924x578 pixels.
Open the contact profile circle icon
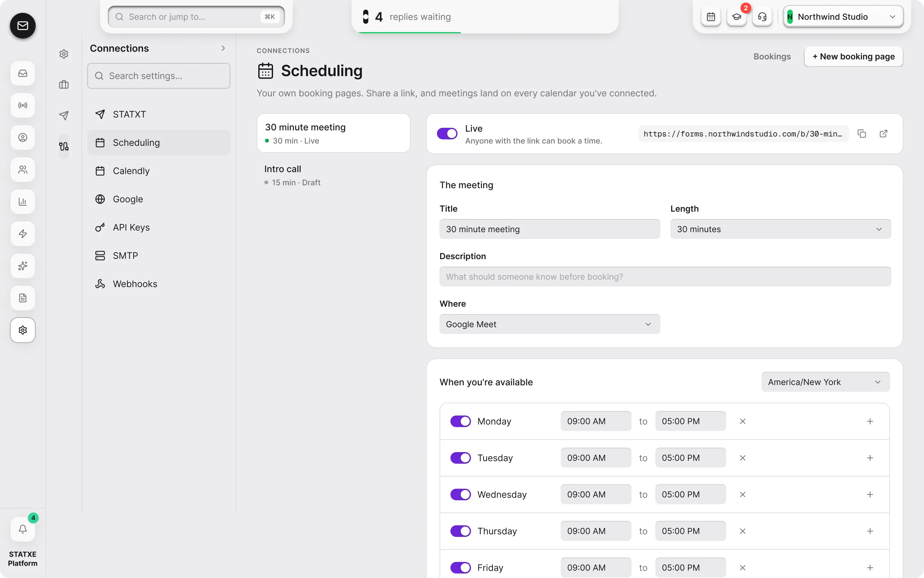pyautogui.click(x=22, y=137)
